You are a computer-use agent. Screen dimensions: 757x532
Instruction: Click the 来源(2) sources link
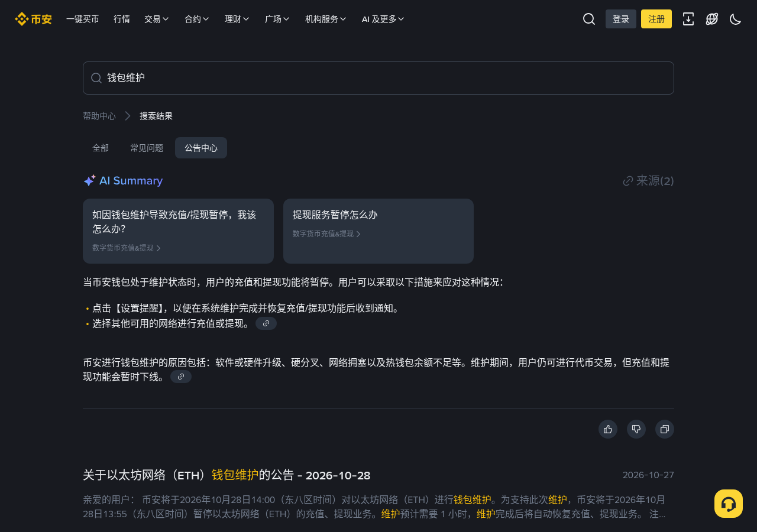pyautogui.click(x=649, y=181)
